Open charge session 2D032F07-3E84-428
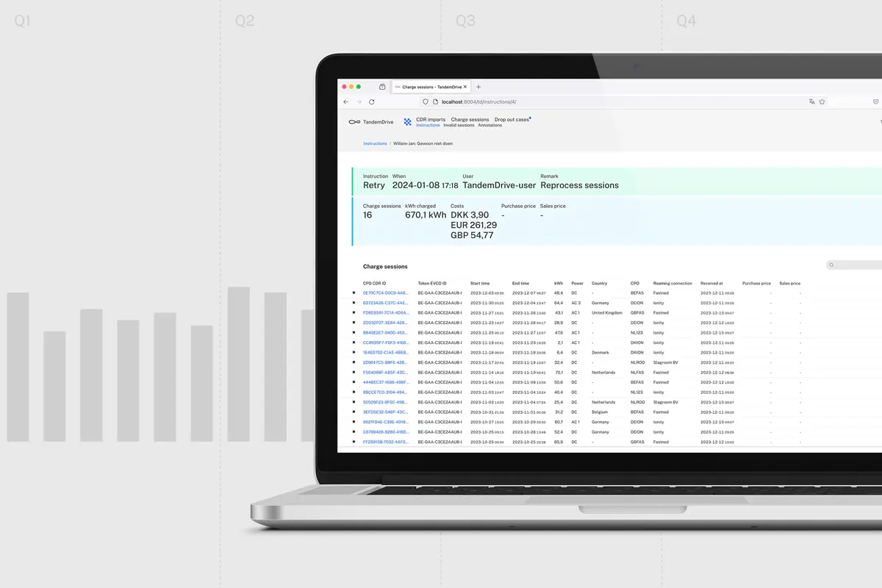Screen dimensions: 882x588 point(385,323)
